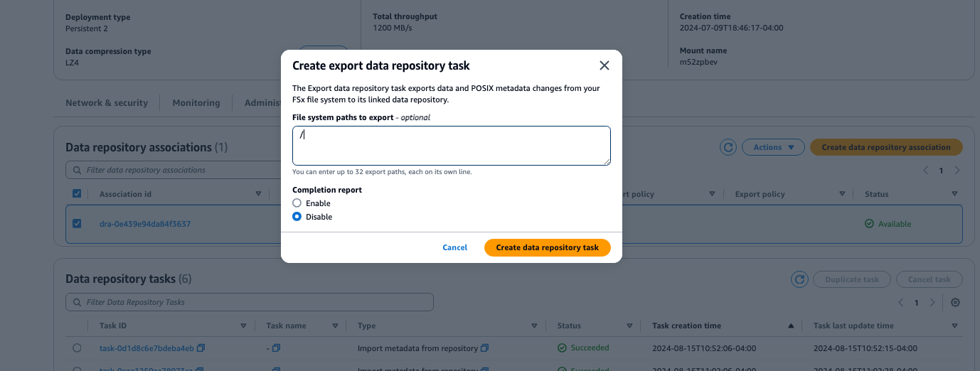Screen dimensions: 980x371
Task: Click Cancel in the dialog
Action: click(x=454, y=247)
